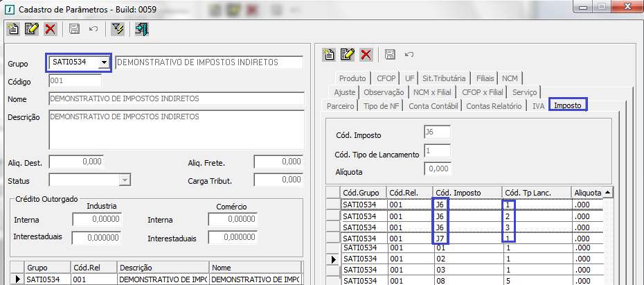Click the Descrição text area
The image size is (644, 285).
click(x=177, y=130)
